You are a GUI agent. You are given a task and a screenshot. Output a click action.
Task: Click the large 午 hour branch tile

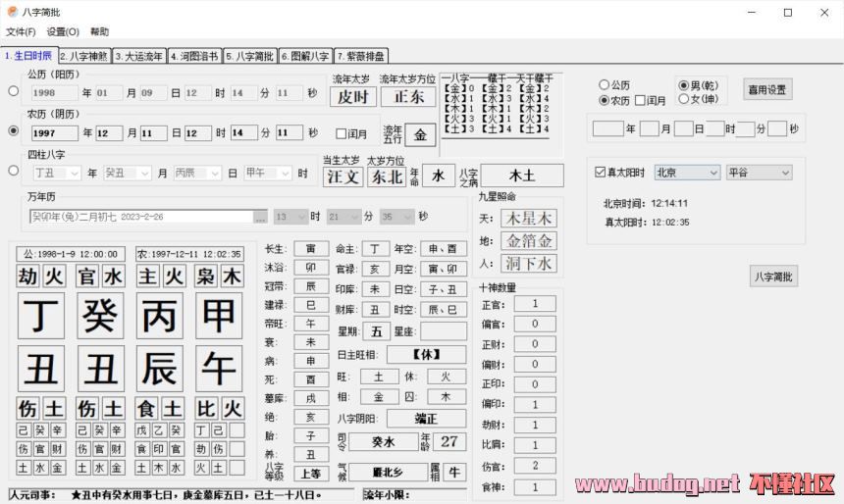pos(218,370)
